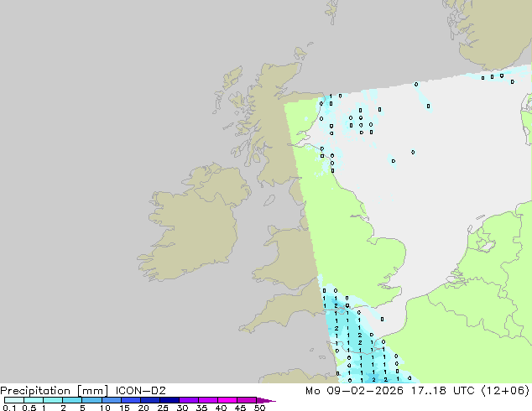Click the 0.1–0.5 mm lightest legend swatch
Image resolution: width=532 pixels, height=411 pixels.
tap(14, 400)
